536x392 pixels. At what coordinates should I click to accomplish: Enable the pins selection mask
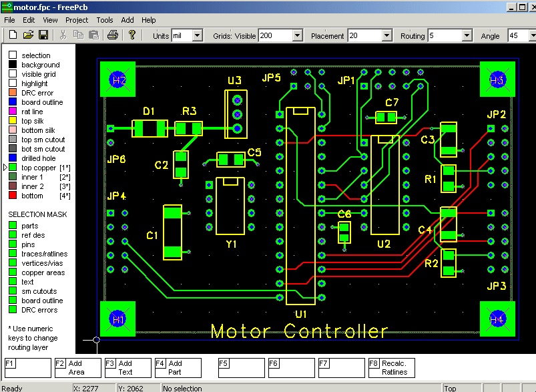(x=13, y=245)
